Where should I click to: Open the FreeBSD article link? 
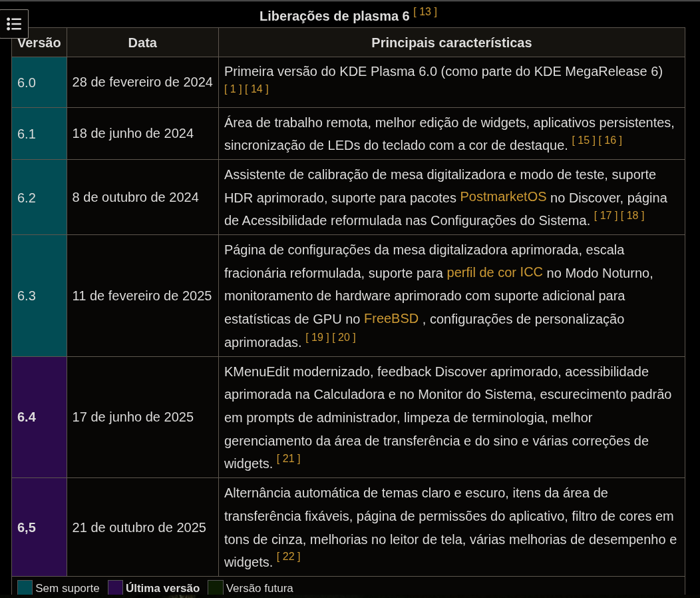point(391,318)
